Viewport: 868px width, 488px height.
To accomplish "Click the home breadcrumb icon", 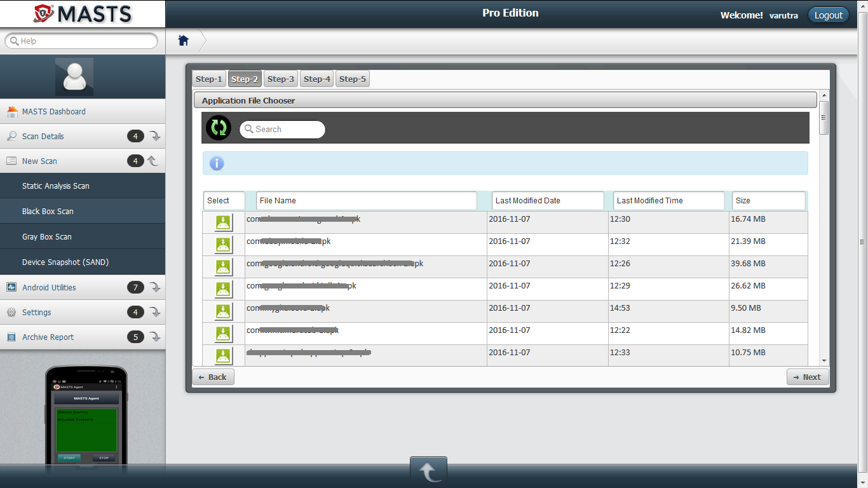I will click(x=184, y=41).
